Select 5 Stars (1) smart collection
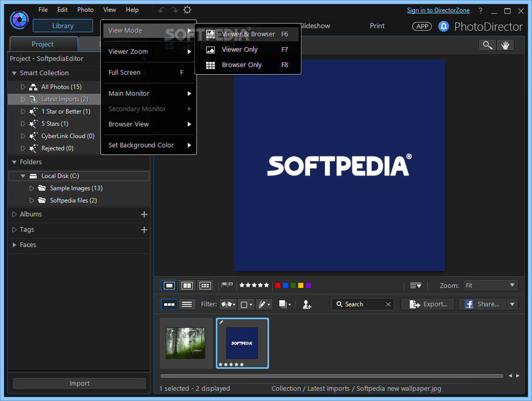Screen dimensions: 532x401 point(55,124)
